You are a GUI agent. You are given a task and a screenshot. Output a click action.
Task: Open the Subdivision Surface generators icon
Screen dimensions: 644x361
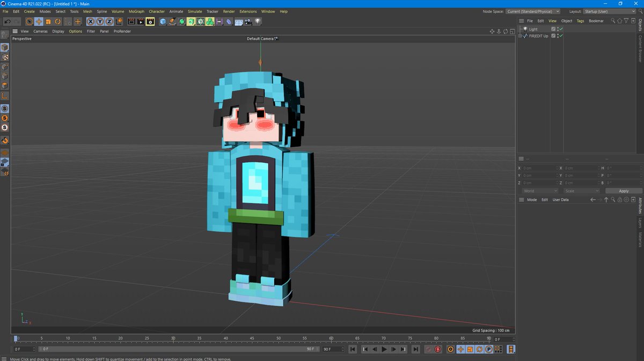182,21
